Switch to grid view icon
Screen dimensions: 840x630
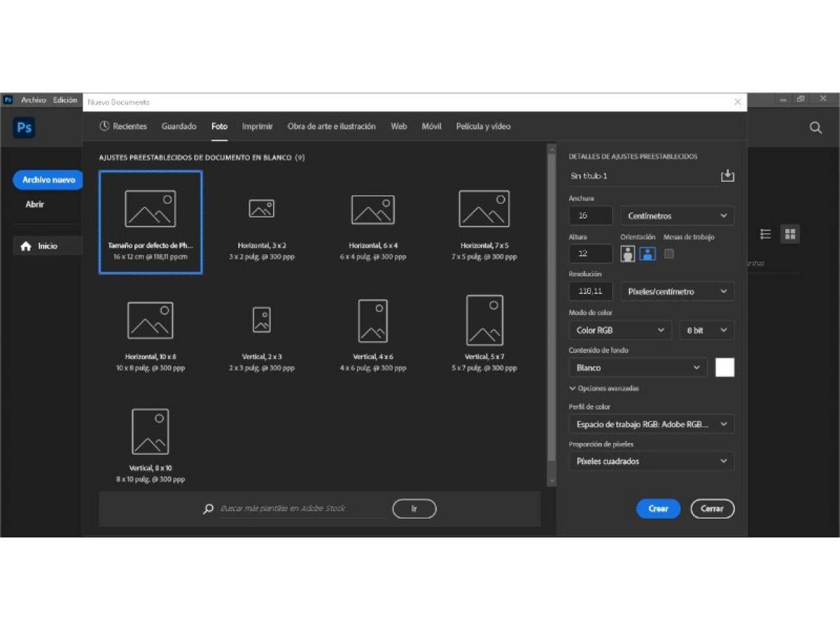tap(790, 234)
